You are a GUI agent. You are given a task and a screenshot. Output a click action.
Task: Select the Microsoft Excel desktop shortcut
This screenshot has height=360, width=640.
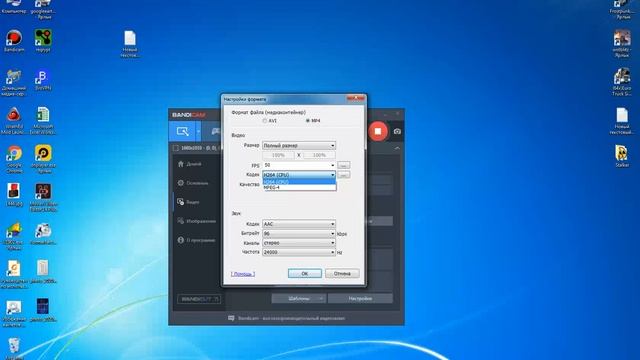coord(43,121)
